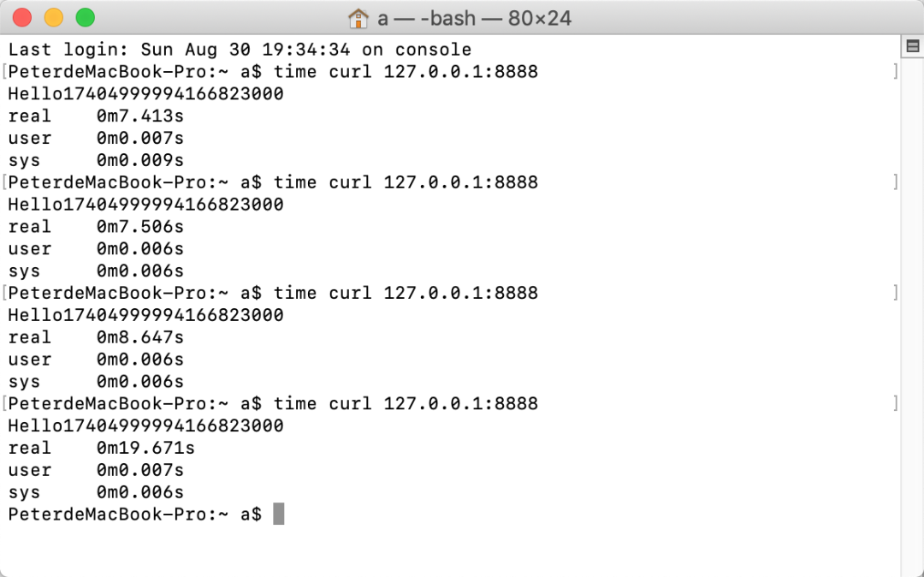Screen dimensions: 924x577
Task: Click the 'real 0m19.671s' timing line
Action: (x=101, y=448)
